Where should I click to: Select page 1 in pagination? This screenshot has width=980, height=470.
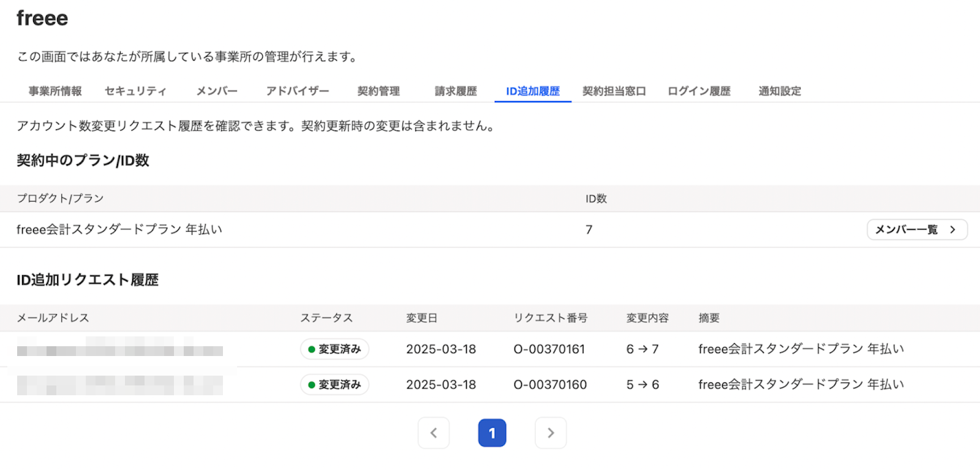click(492, 433)
